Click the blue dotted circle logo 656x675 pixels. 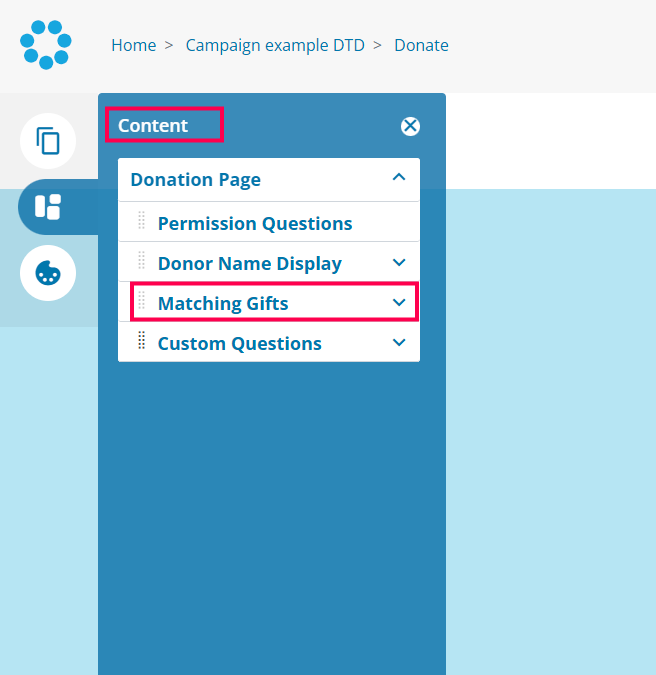point(46,45)
